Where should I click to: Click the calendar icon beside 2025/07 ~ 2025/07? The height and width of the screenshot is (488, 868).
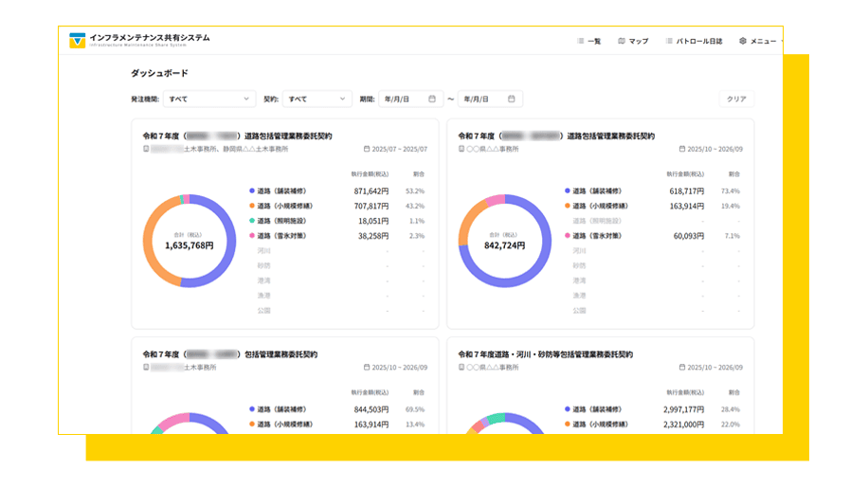[367, 149]
